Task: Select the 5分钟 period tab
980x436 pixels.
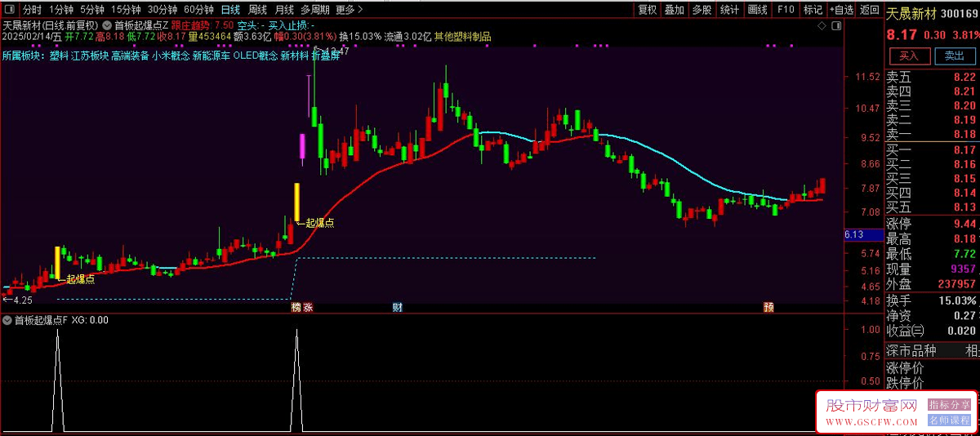Action: pyautogui.click(x=91, y=10)
